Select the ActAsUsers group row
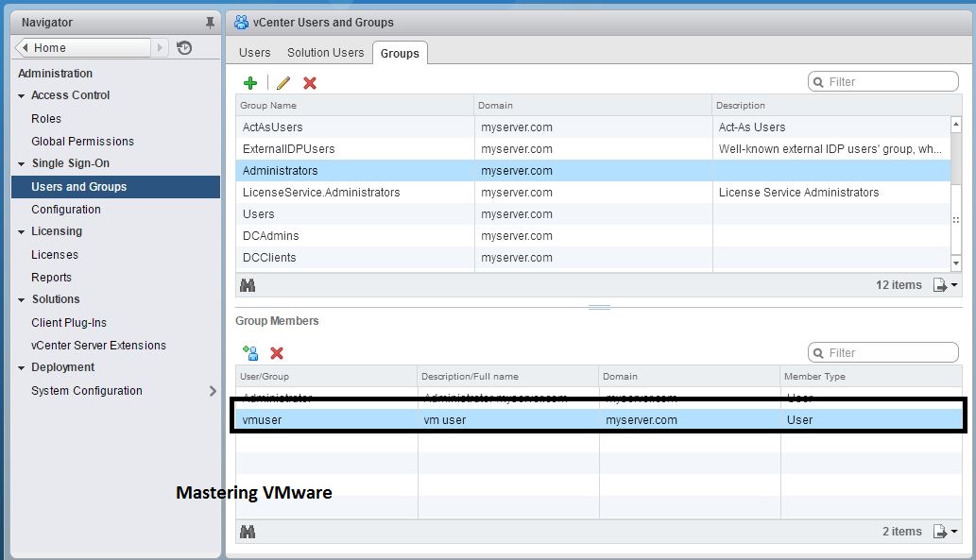Screen dimensions: 976x560 [x=593, y=127]
